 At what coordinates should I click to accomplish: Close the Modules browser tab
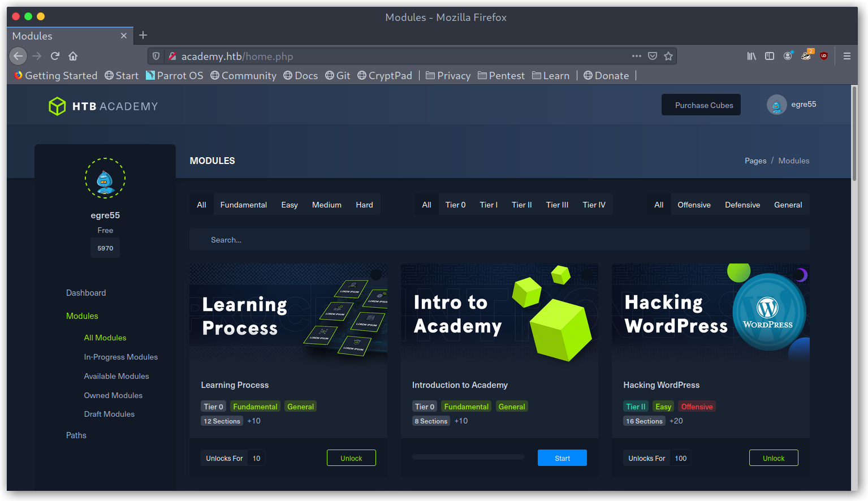[x=124, y=36]
